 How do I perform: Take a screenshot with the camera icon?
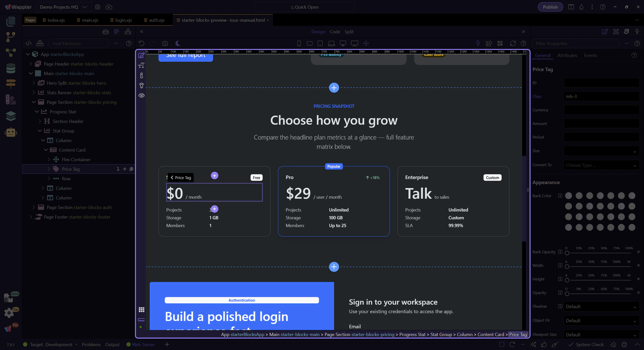[x=165, y=43]
